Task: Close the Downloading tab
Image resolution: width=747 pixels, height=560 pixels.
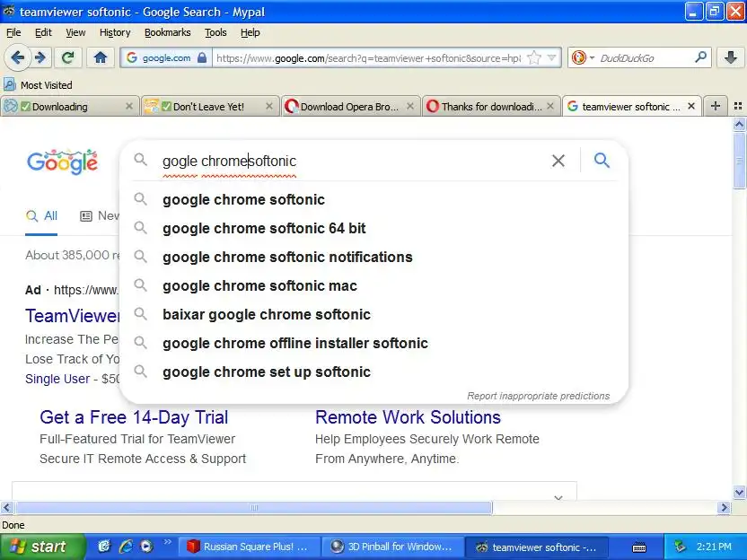Action: coord(129,106)
